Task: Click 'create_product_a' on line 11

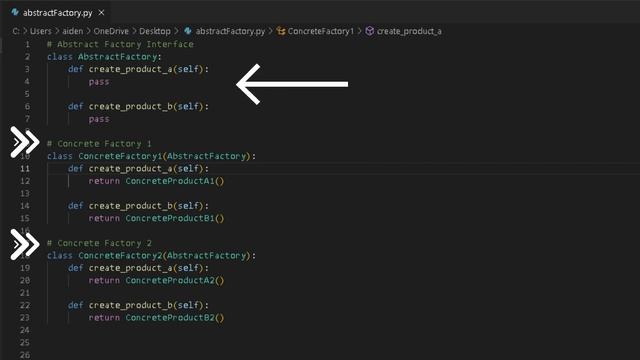Action: [131, 169]
